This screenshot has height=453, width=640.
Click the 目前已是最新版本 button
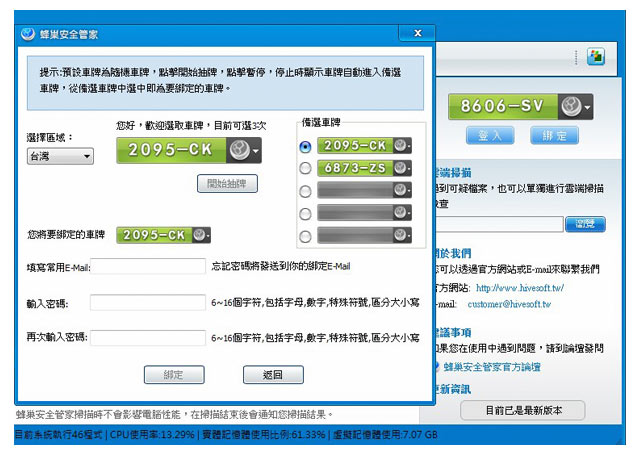[523, 410]
